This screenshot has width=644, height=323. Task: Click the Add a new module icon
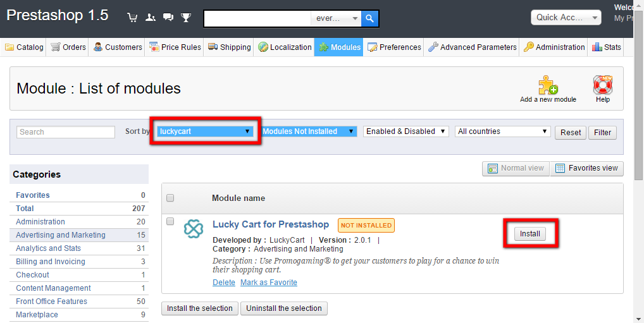click(x=548, y=85)
